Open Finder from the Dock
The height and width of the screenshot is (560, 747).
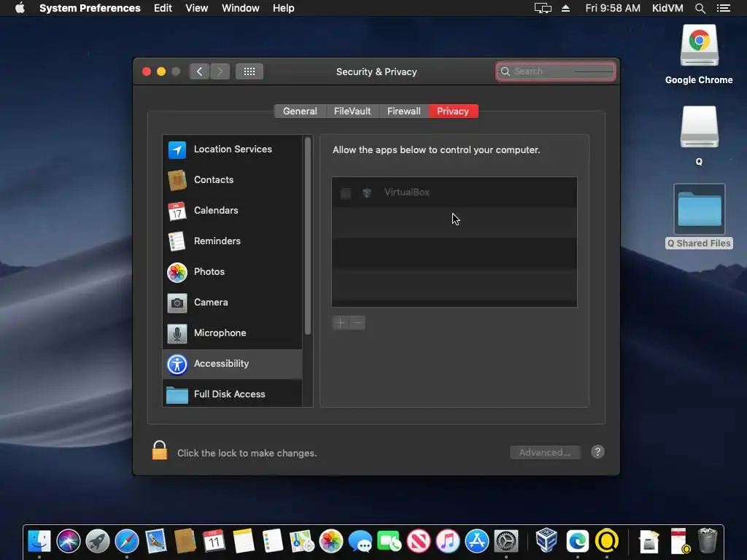click(39, 542)
